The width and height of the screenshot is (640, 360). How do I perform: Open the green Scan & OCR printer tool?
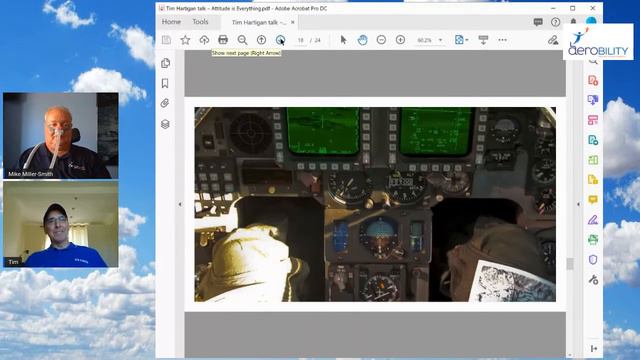tap(593, 240)
